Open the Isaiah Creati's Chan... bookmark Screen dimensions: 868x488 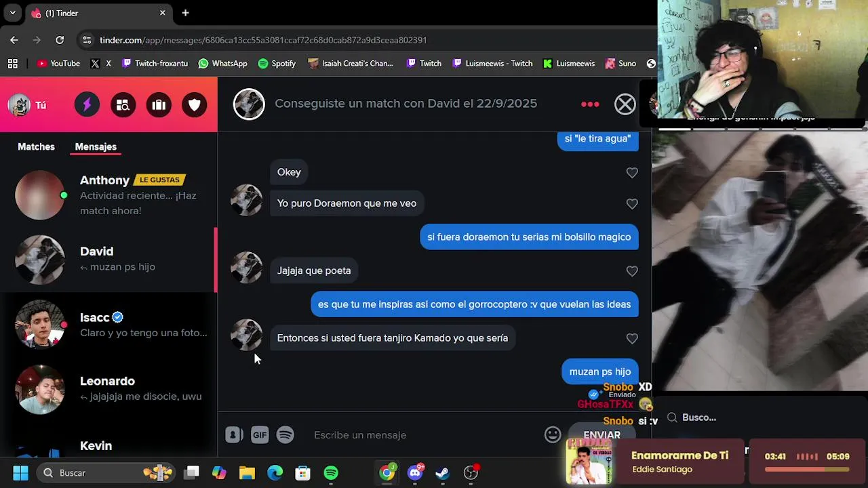pos(351,64)
